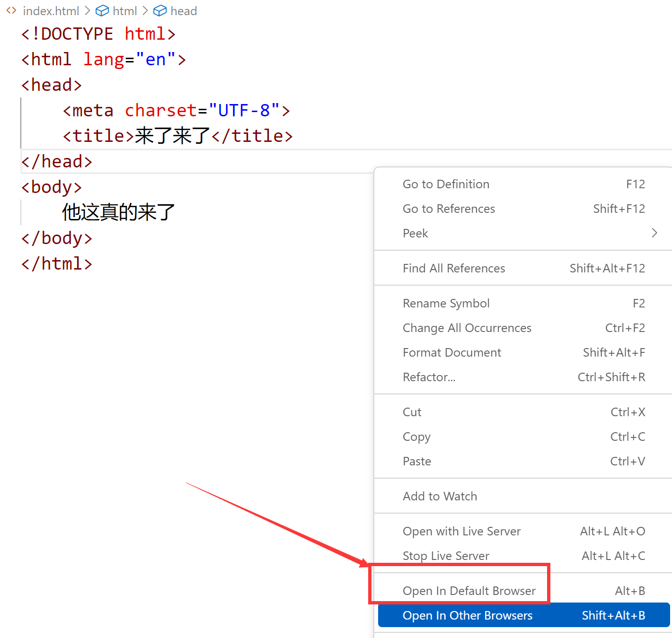672x638 pixels.
Task: Click the closing </html> tag
Action: (57, 264)
